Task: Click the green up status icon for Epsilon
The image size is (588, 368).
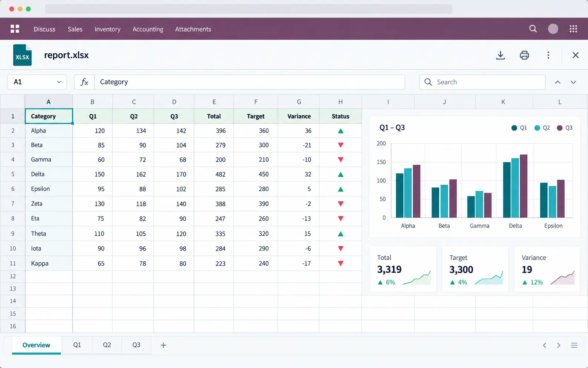Action: pos(340,189)
